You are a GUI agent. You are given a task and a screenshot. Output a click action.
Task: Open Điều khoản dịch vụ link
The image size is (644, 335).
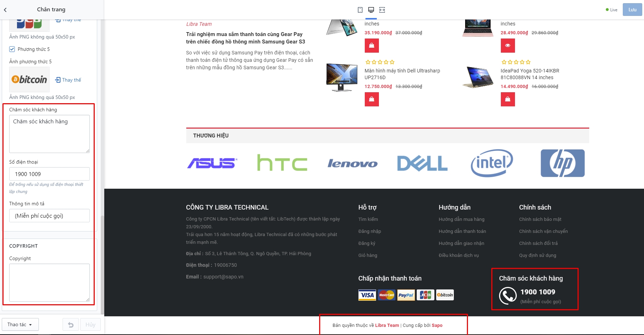pyautogui.click(x=459, y=255)
